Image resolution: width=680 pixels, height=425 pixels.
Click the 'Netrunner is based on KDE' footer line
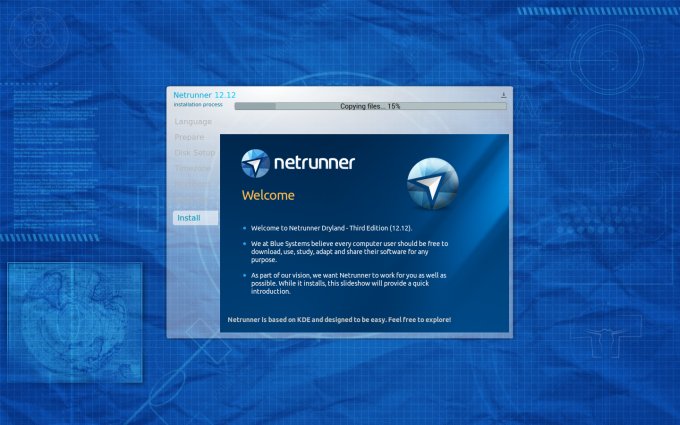tap(339, 320)
